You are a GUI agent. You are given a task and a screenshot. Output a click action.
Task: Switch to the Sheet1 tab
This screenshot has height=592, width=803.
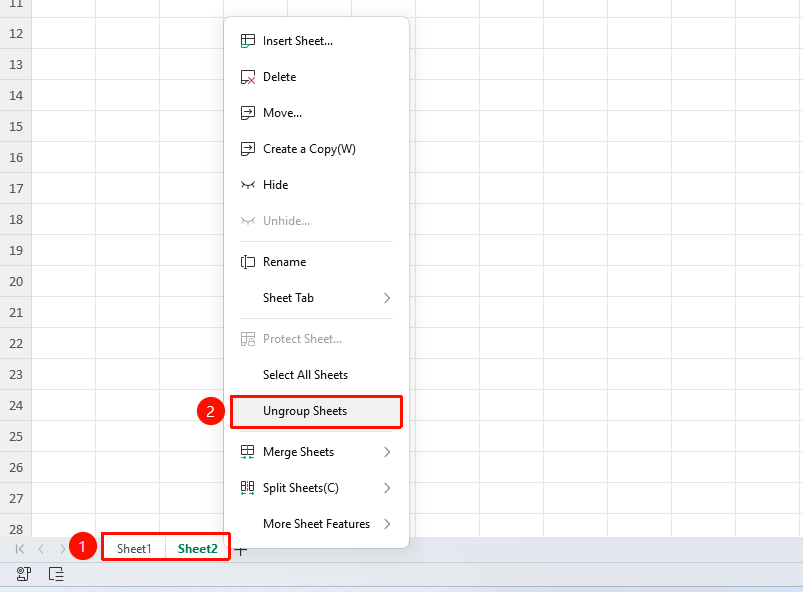(x=134, y=549)
